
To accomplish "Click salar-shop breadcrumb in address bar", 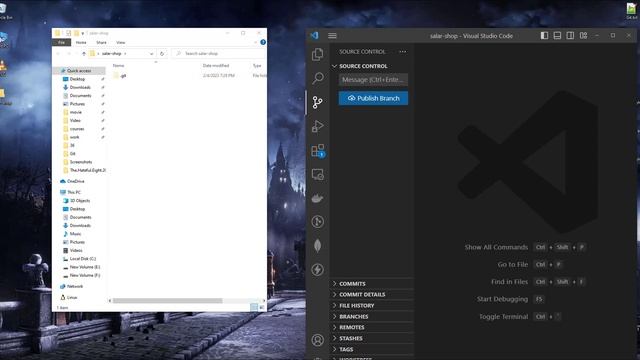I will 111,53.
